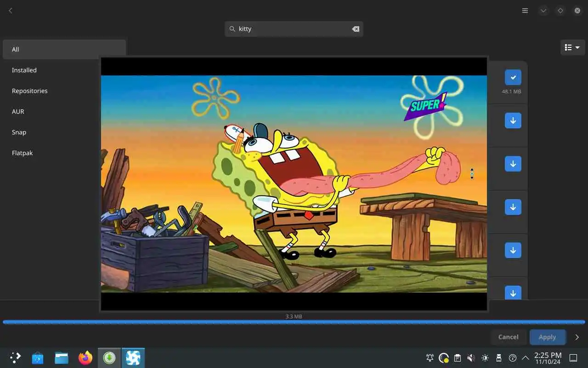Click the 48.1 MB package size
Viewport: 588px width, 368px height.
pyautogui.click(x=511, y=92)
